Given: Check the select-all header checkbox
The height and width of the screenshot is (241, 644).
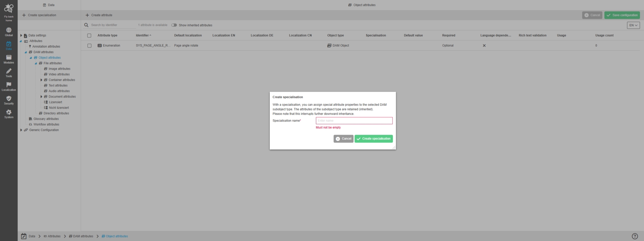Looking at the screenshot, I should pyautogui.click(x=89, y=35).
